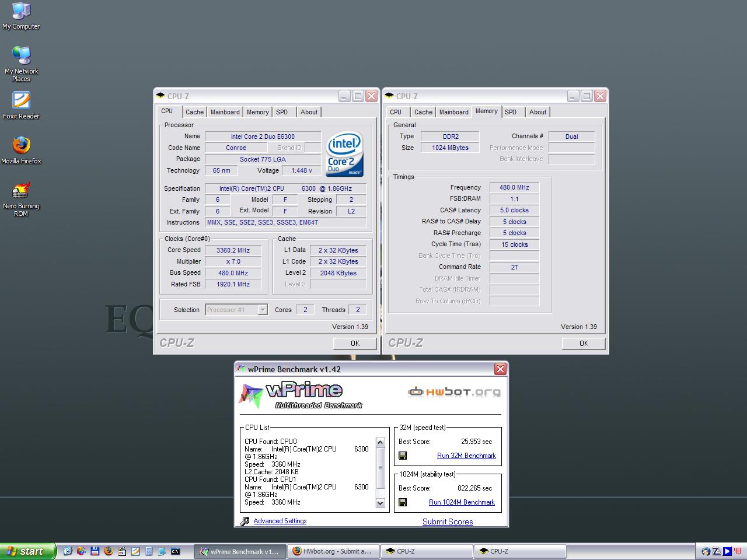Click the right CPU-Z window title icon
Viewport: 747px width, 560px height.
[389, 96]
